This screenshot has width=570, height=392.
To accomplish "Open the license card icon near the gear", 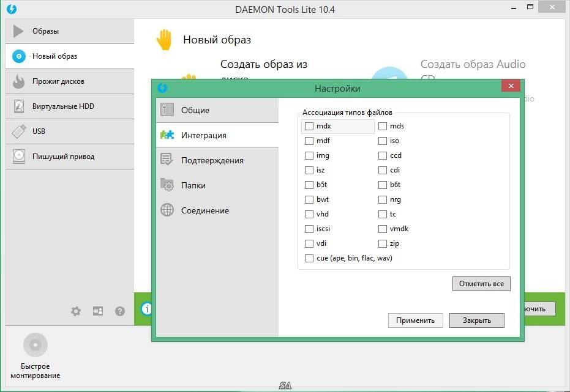I will [x=98, y=311].
